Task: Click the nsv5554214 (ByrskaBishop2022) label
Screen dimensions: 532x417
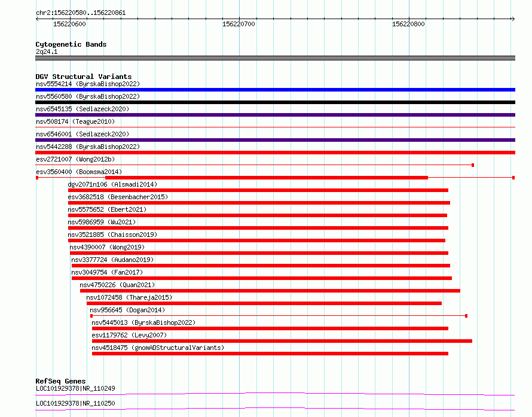Action: point(88,84)
